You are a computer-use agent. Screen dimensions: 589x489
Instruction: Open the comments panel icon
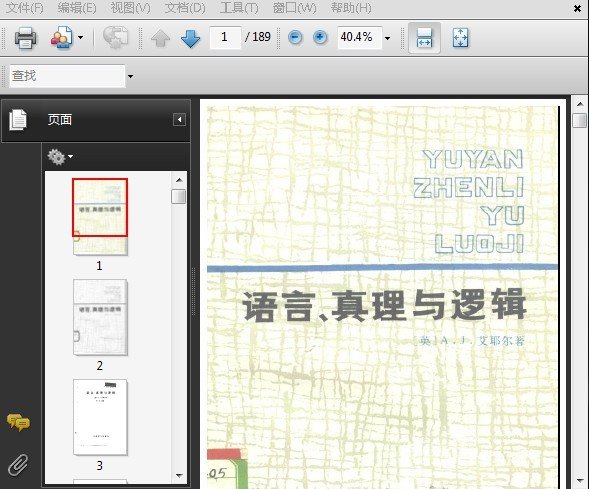[x=18, y=423]
